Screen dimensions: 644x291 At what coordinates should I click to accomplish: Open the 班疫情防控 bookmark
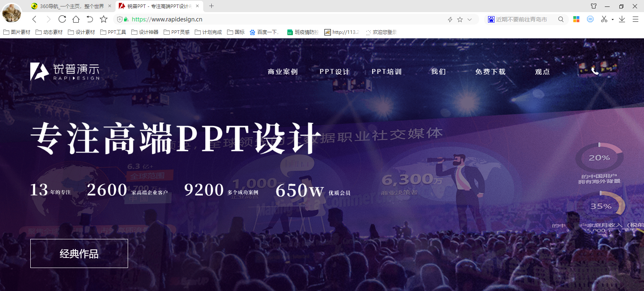tap(303, 32)
